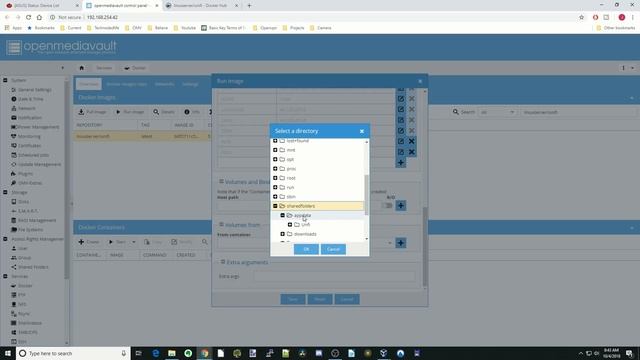Select the run folder row
The image size is (640, 360).
pyautogui.click(x=318, y=187)
